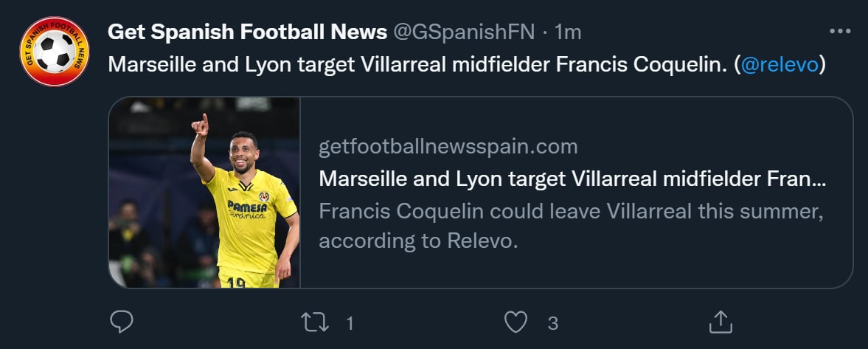Open the share icon options
868x349 pixels.
click(x=718, y=322)
